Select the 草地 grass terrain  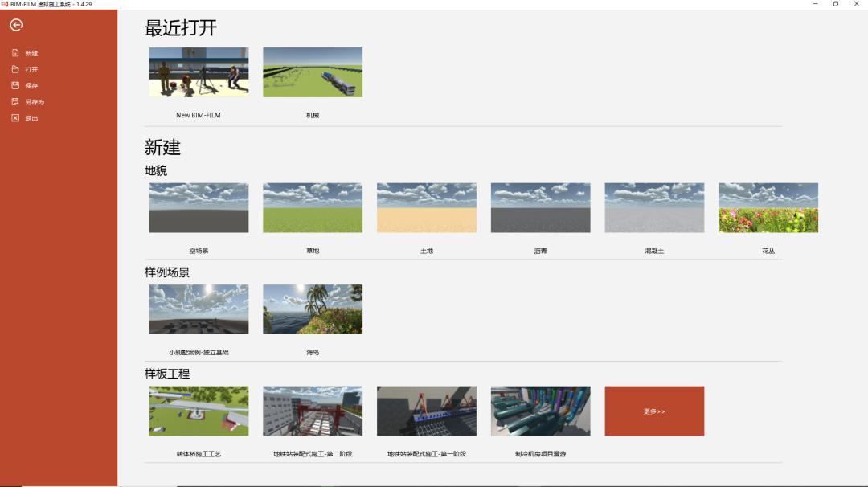313,207
